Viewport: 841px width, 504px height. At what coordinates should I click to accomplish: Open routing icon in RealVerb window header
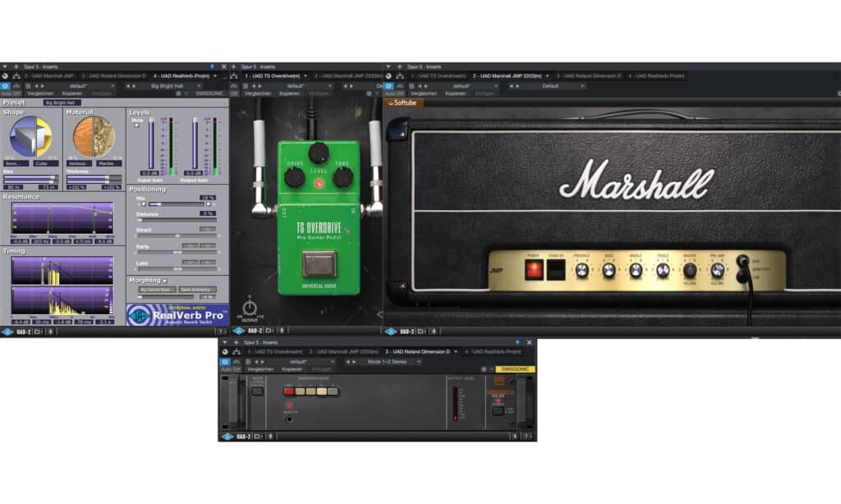click(x=16, y=76)
